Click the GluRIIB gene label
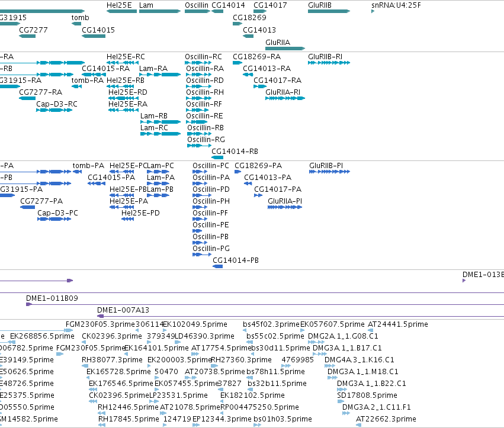Screen dimensions: 504x428 319,5
